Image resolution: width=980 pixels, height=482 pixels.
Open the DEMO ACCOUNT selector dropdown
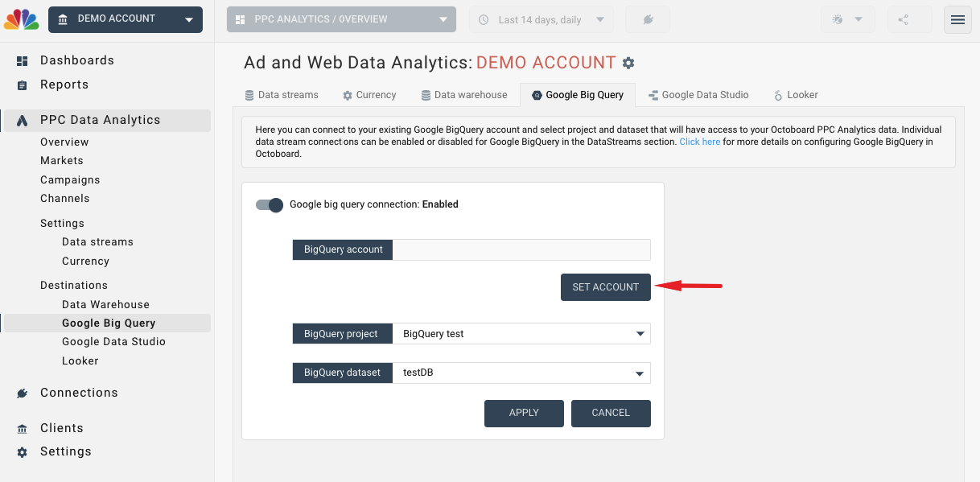[126, 19]
